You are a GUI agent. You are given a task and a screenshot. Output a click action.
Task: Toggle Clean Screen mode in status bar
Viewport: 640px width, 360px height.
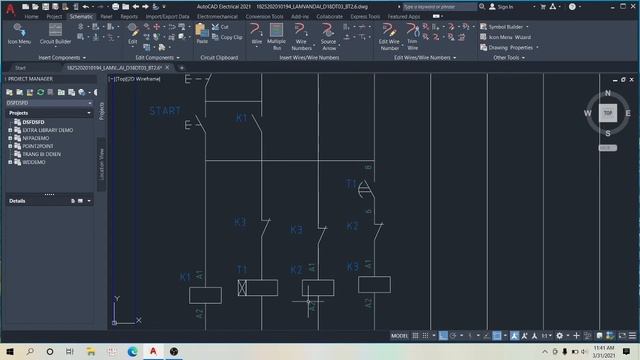point(622,336)
